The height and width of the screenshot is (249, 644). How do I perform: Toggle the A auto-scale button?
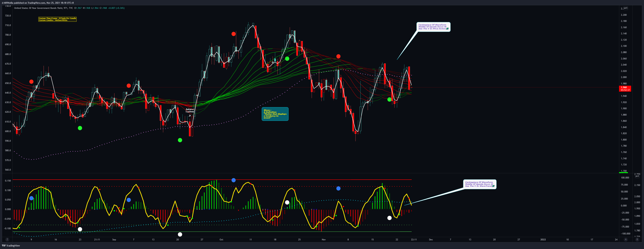(x=626, y=240)
